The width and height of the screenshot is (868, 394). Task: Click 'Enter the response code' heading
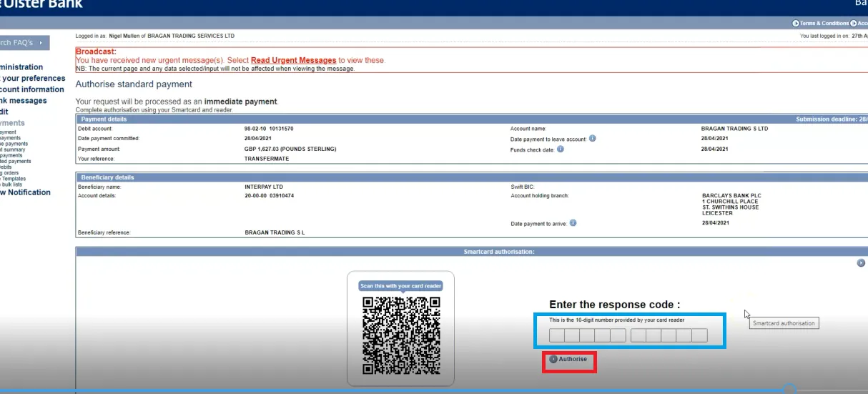(x=614, y=305)
